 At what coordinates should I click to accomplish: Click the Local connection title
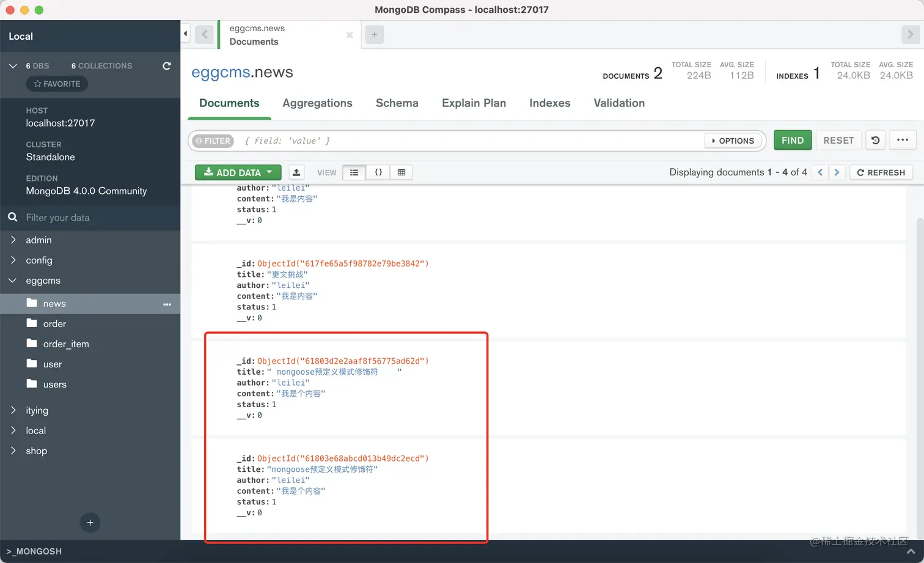pos(21,36)
